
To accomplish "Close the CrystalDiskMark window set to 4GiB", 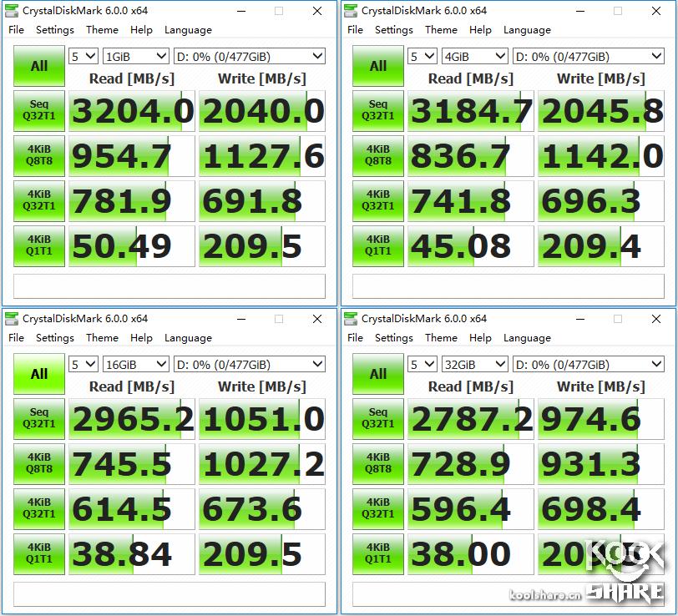I will (x=656, y=11).
